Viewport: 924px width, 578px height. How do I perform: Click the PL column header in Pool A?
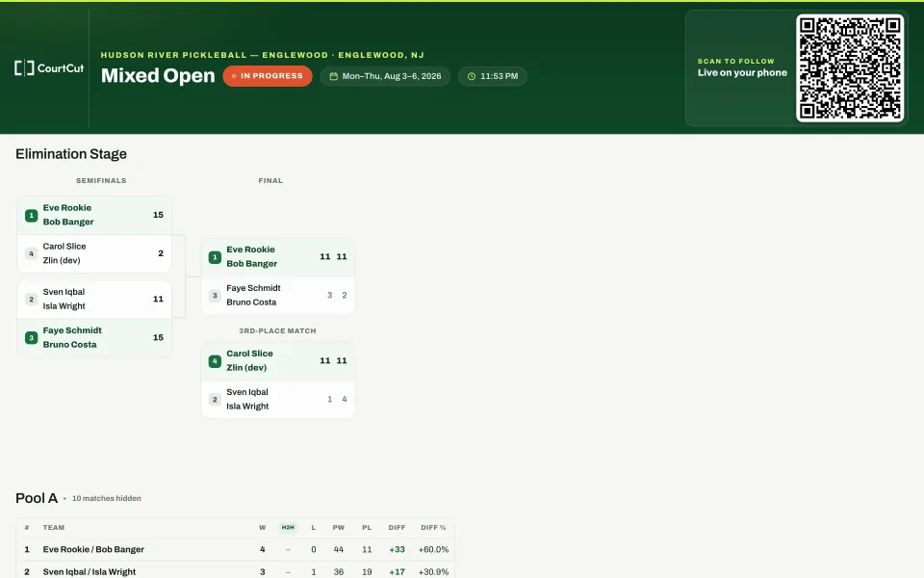point(367,527)
